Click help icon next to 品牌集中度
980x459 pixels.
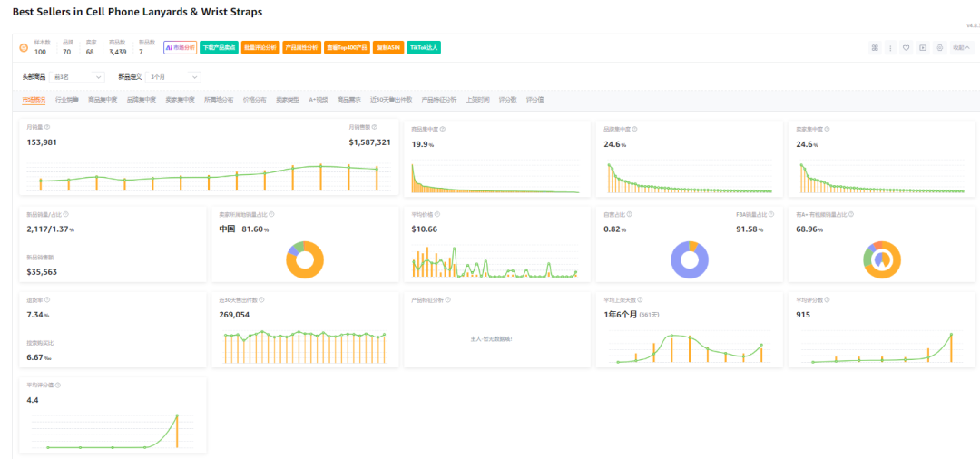(x=635, y=130)
